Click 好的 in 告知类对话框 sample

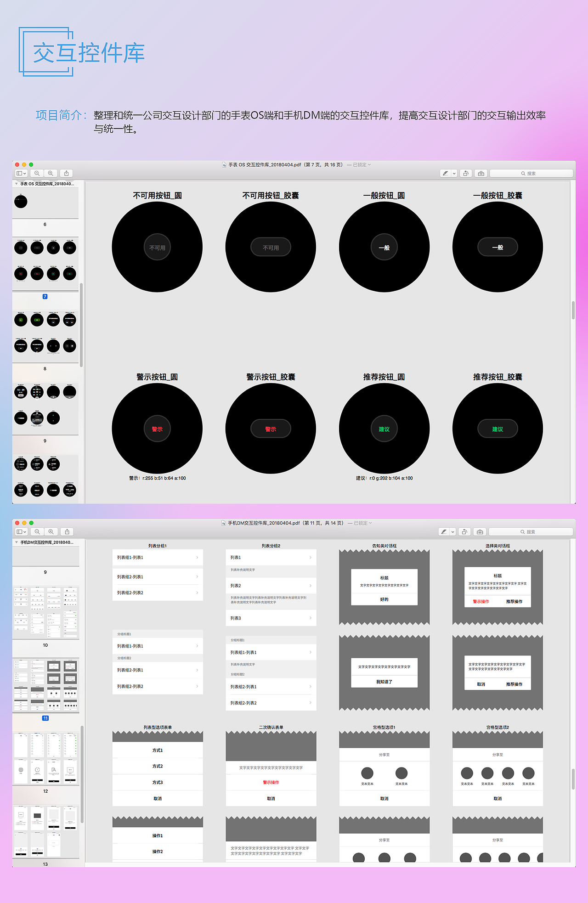coord(384,599)
